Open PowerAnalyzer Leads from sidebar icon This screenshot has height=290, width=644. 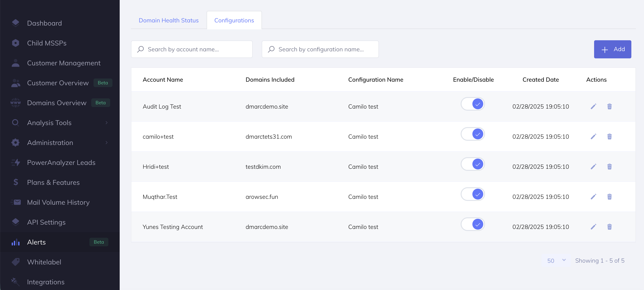click(16, 162)
